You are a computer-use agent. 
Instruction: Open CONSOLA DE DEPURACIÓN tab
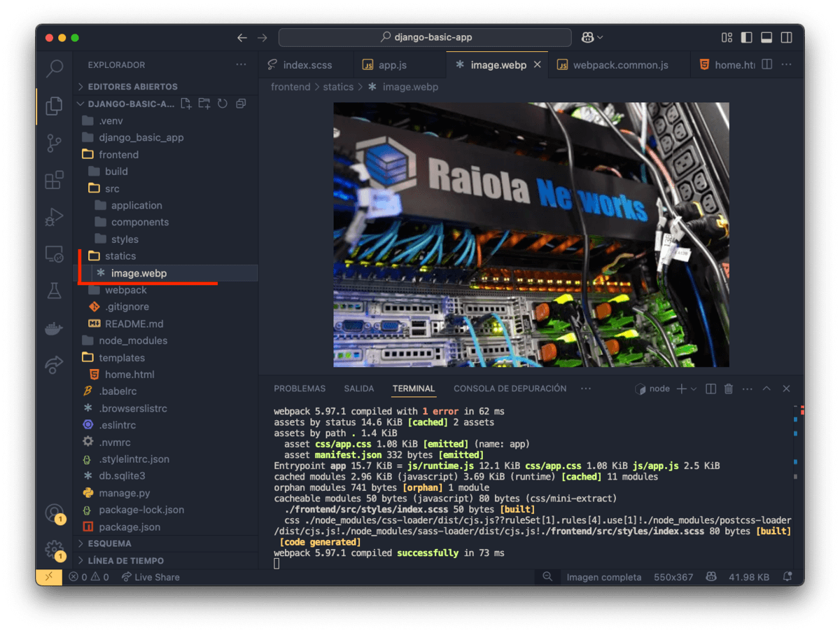510,389
